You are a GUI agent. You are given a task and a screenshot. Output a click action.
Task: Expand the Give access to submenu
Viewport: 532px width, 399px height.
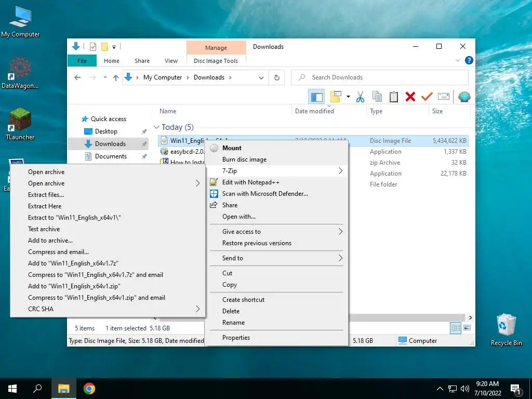(x=276, y=232)
